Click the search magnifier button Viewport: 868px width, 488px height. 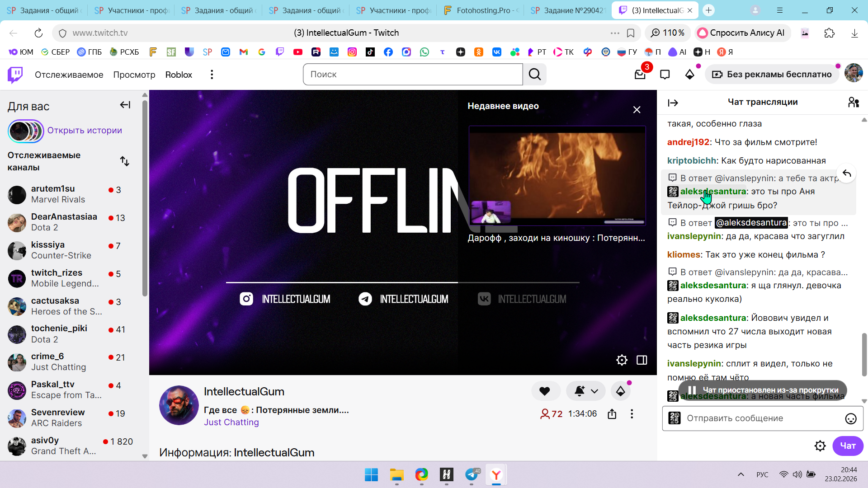tap(535, 75)
